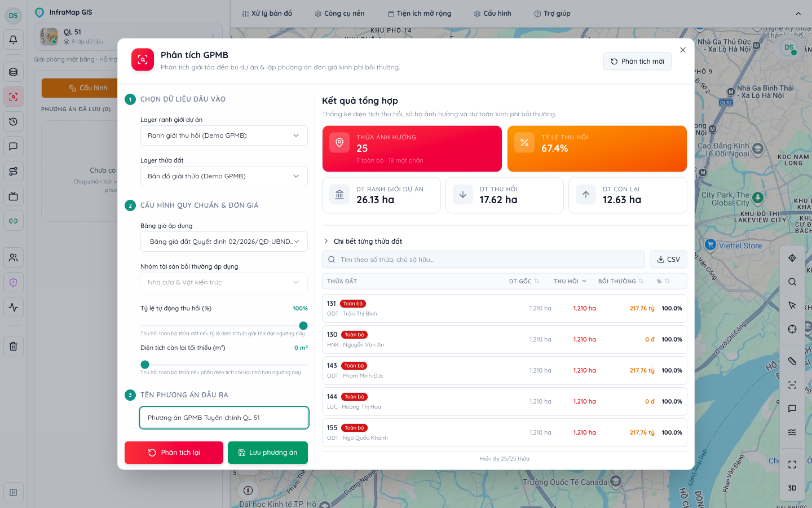Select parcel row 143 Phạm Minh Đức
This screenshot has height=508, width=812.
tap(505, 370)
